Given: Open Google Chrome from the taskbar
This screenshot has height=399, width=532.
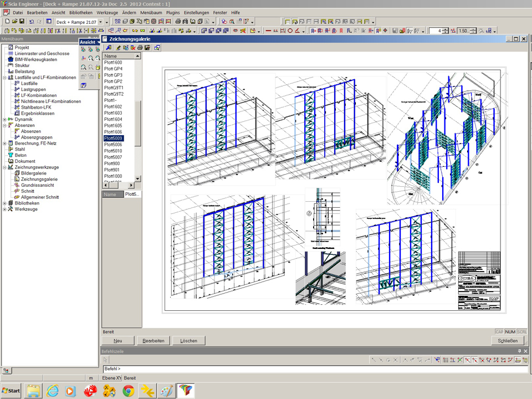Looking at the screenshot, I should tap(128, 391).
